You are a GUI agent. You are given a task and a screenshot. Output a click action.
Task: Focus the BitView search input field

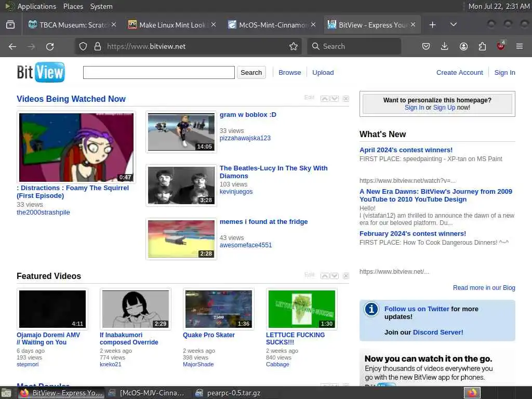[x=159, y=73]
